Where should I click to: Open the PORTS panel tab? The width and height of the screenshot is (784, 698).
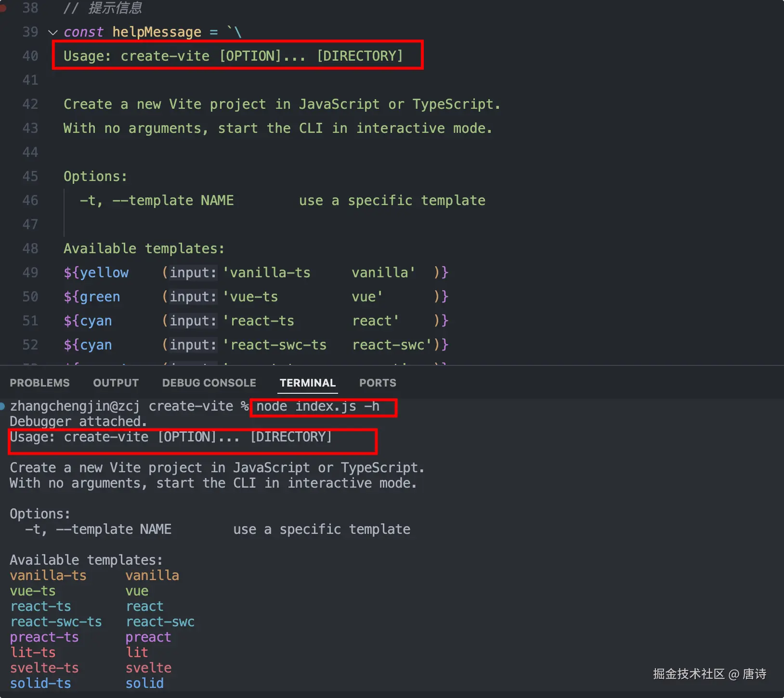pos(378,383)
